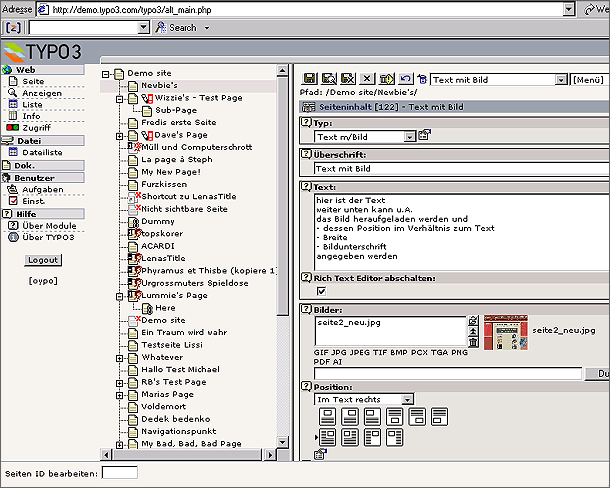Open the Seite module in the Web menu
Viewport: 610px width, 488px height.
33,81
